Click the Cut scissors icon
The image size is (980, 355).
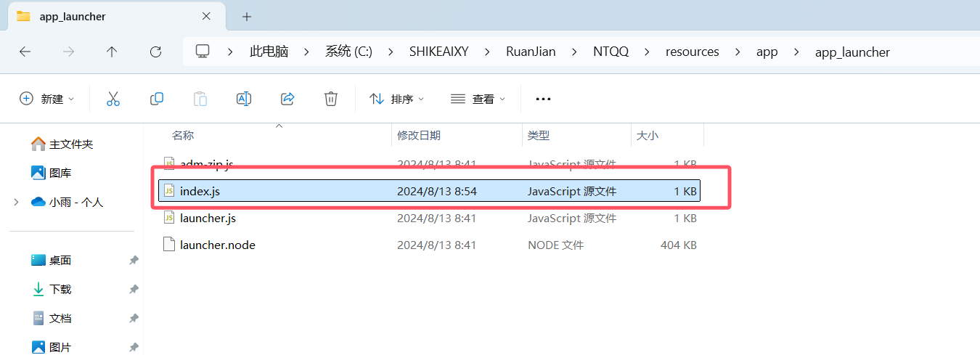click(x=113, y=99)
